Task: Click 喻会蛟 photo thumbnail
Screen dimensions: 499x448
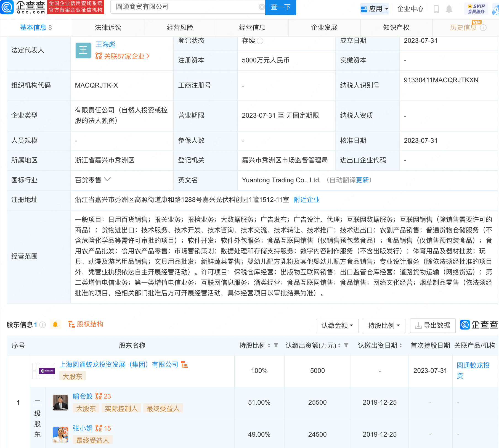Action: 60,403
